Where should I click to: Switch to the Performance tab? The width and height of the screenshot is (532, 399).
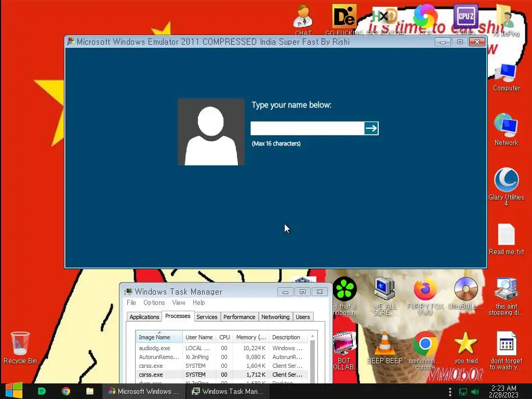[239, 317]
